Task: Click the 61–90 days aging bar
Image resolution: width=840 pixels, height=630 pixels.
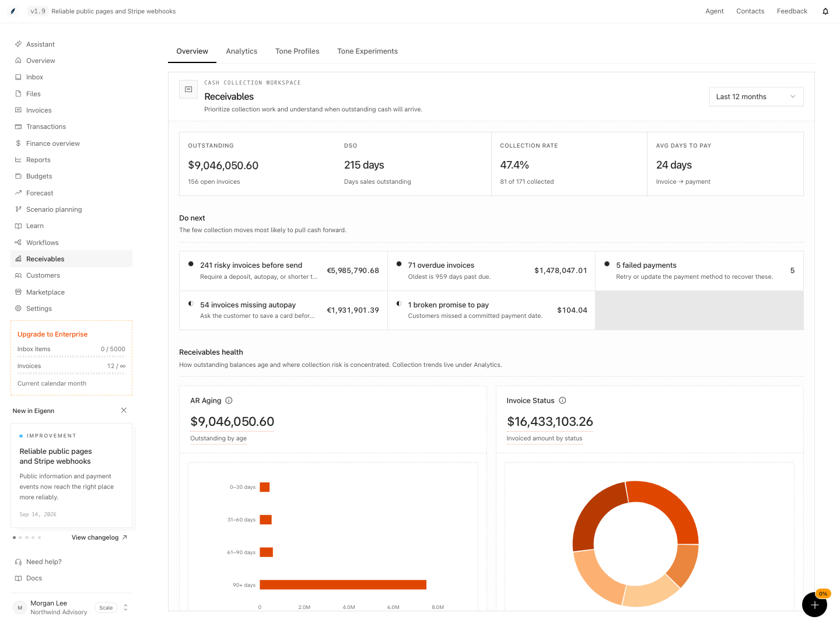Action: (267, 552)
